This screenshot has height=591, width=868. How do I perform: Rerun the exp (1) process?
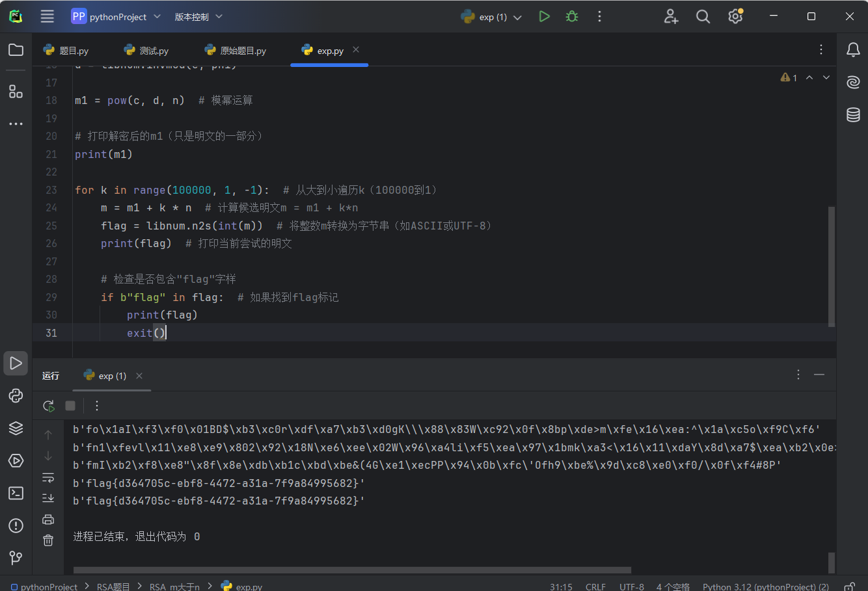[x=48, y=405]
